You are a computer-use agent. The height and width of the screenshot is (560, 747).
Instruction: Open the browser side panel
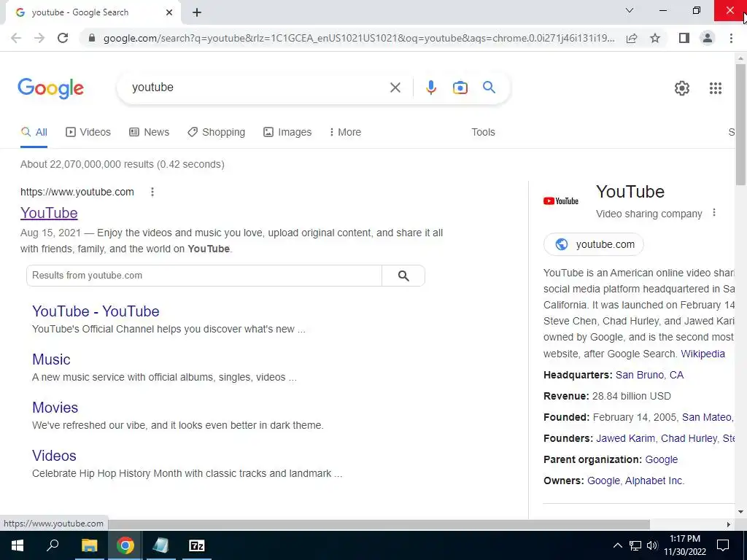pyautogui.click(x=684, y=38)
